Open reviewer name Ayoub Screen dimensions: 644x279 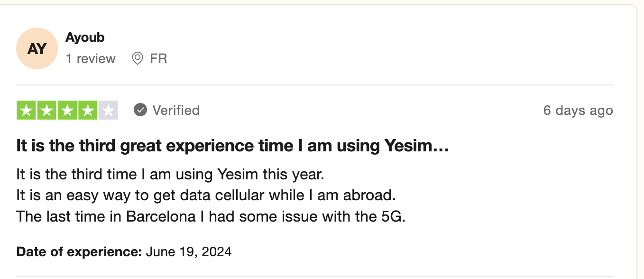click(85, 37)
